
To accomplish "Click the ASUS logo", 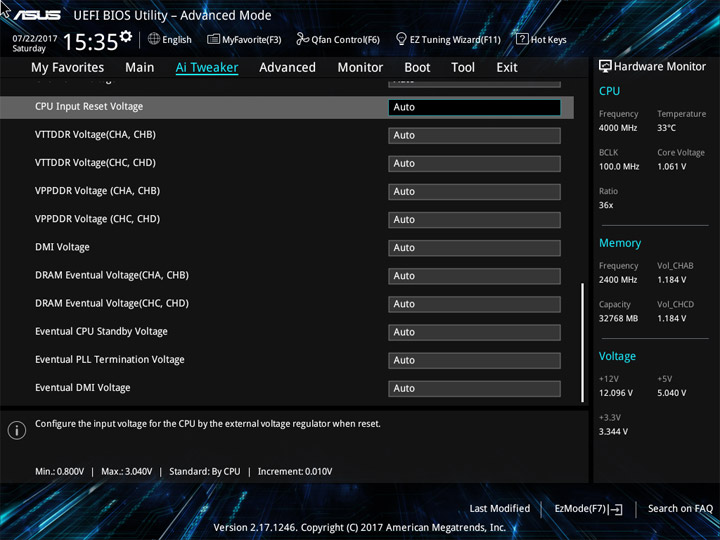I will pyautogui.click(x=37, y=15).
